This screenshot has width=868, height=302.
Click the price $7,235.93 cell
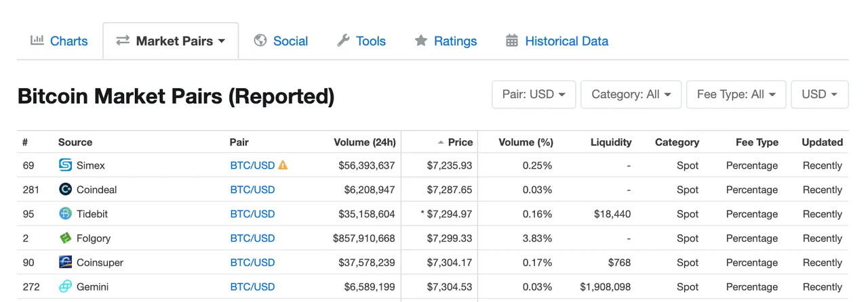coord(450,165)
